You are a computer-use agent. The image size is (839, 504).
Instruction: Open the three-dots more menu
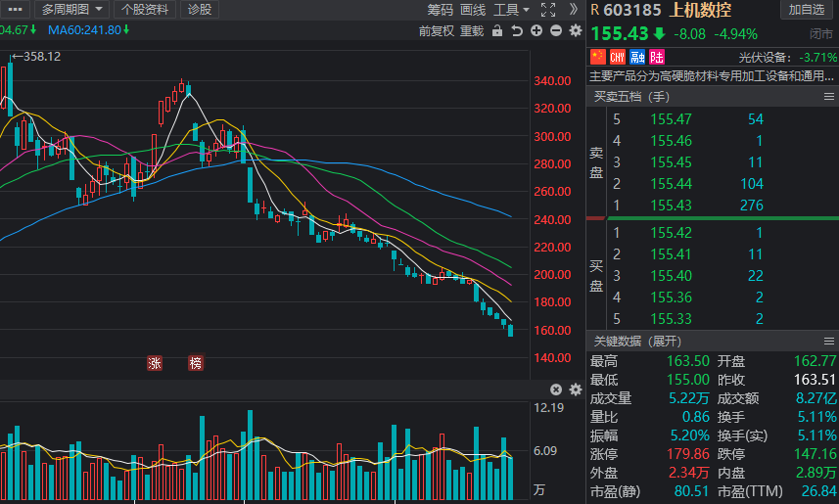(x=15, y=9)
